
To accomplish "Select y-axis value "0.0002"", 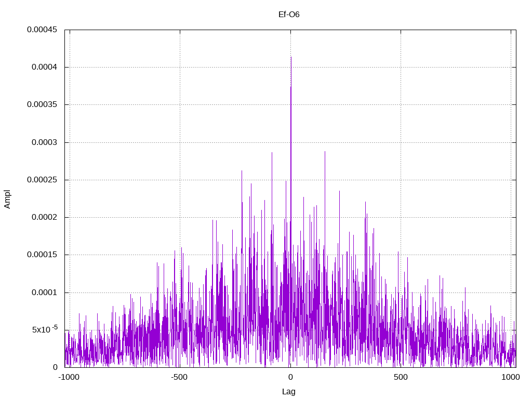I will pos(45,217).
